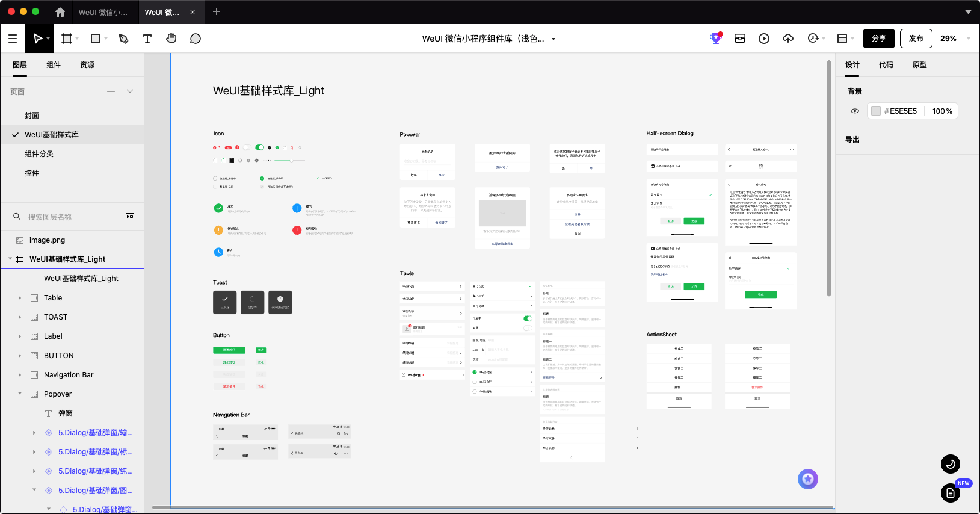Click the #E5E5E5 background color swatch
980x514 pixels.
coord(876,111)
